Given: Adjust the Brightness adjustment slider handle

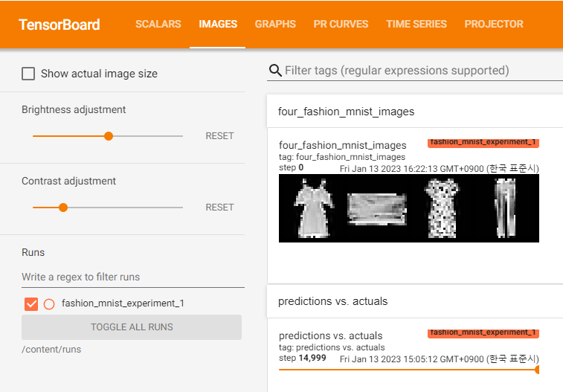Looking at the screenshot, I should [109, 136].
